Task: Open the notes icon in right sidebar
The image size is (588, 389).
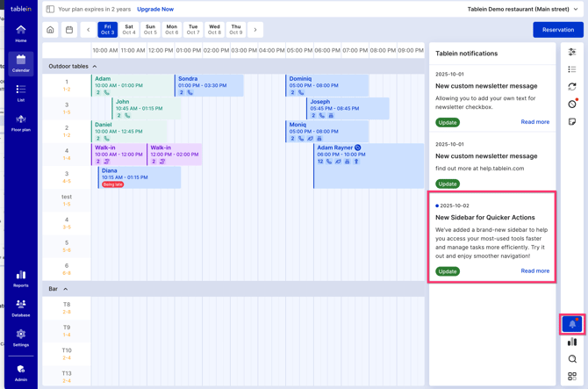Action: click(572, 122)
